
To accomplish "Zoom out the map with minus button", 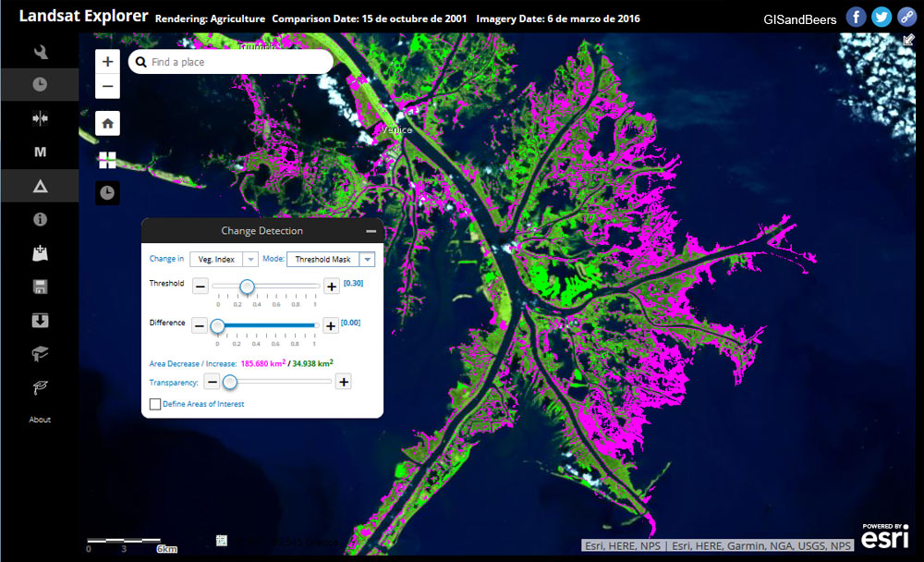I will point(108,86).
